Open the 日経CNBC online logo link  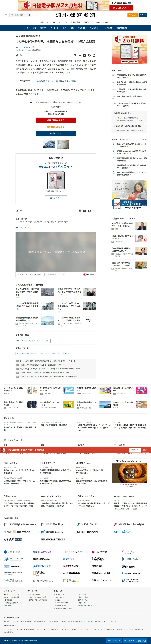click(42, 559)
